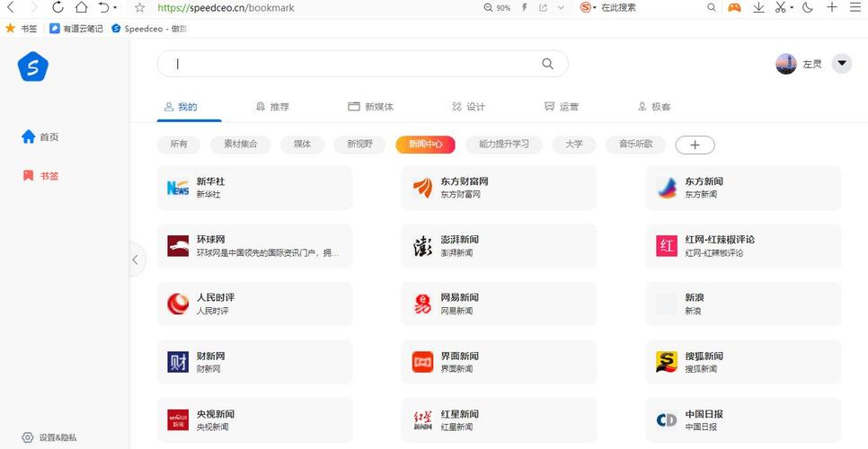Open the 90% zoom control
Screen dimensions: 868x449
coord(497,8)
